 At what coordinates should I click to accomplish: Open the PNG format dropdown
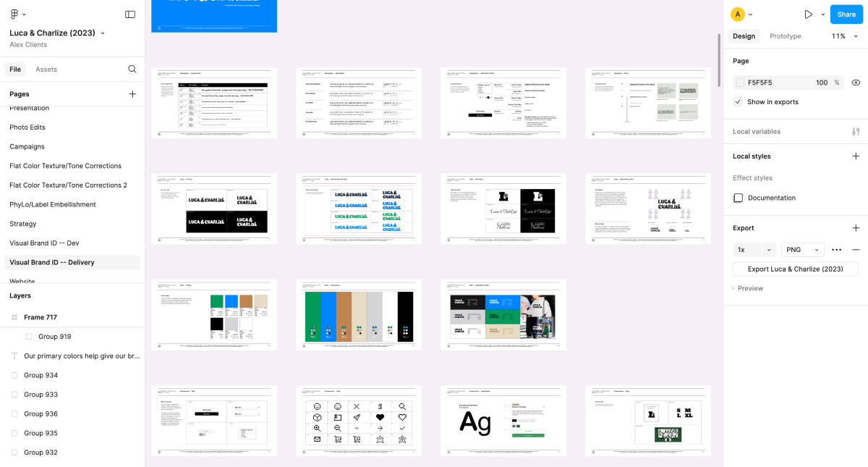[x=803, y=250]
